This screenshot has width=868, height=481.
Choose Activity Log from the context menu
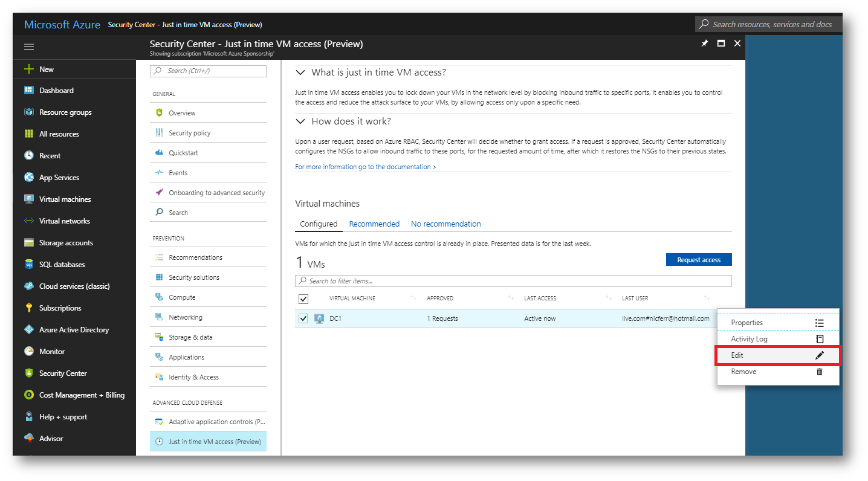(778, 339)
